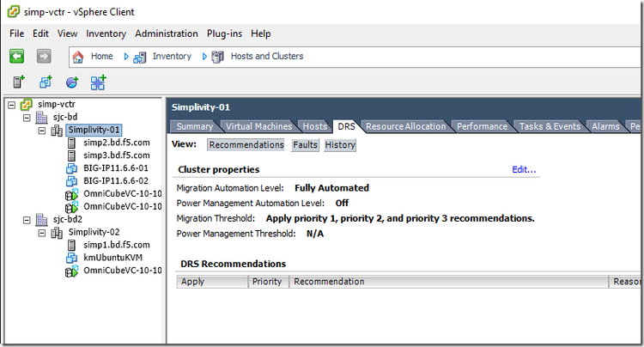The image size is (644, 347).
Task: Click the Home icon in navigation bar
Action: [x=79, y=57]
